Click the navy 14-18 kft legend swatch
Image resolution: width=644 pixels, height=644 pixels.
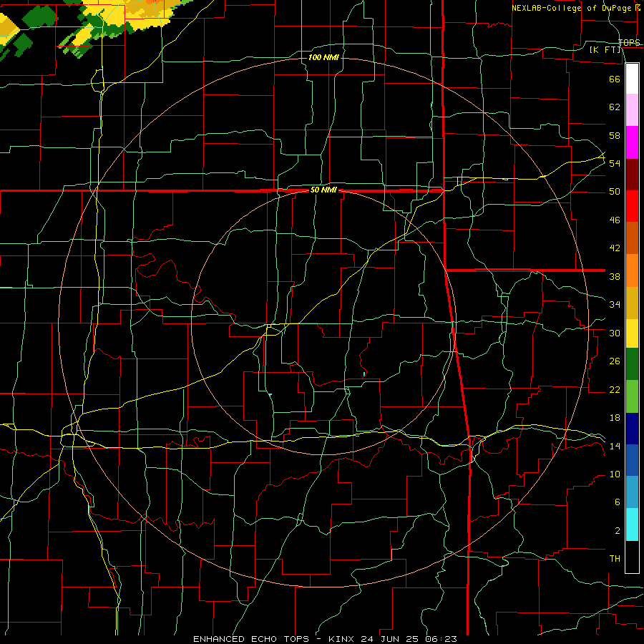[x=632, y=429]
